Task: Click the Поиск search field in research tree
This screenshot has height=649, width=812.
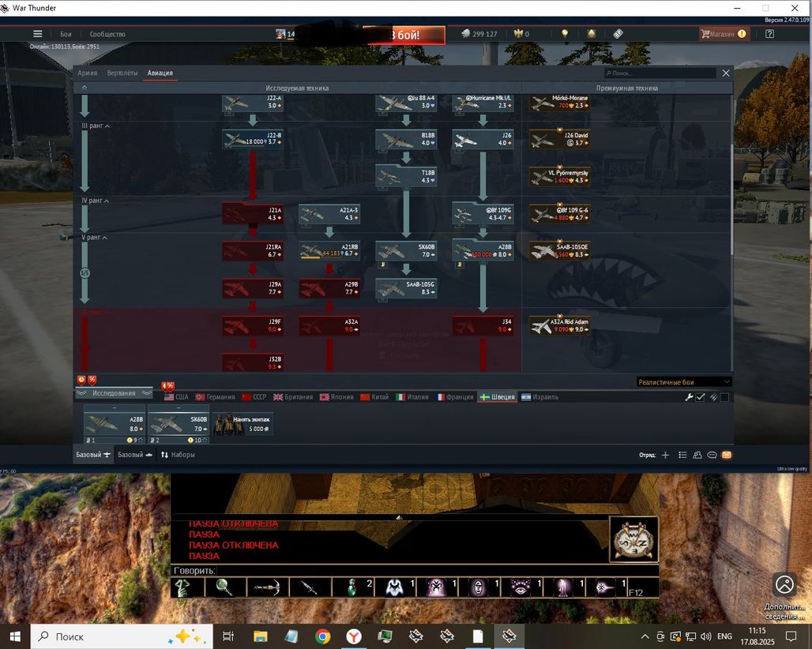Action: tap(660, 73)
